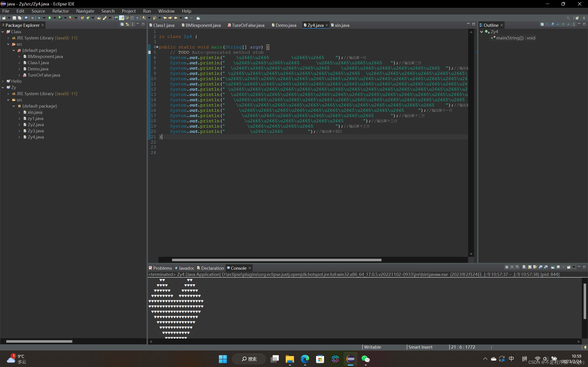Screen dimensions: 588x367
Task: Clear the Console with the Clear Console icon
Action: 524,267
